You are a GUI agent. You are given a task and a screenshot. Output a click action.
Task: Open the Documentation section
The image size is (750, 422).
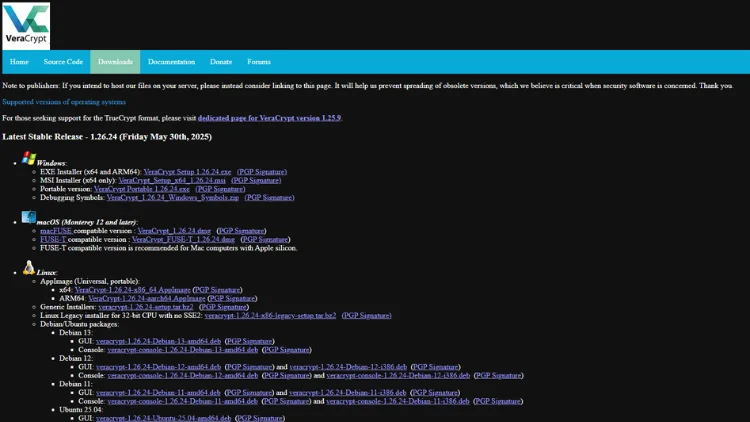click(171, 62)
